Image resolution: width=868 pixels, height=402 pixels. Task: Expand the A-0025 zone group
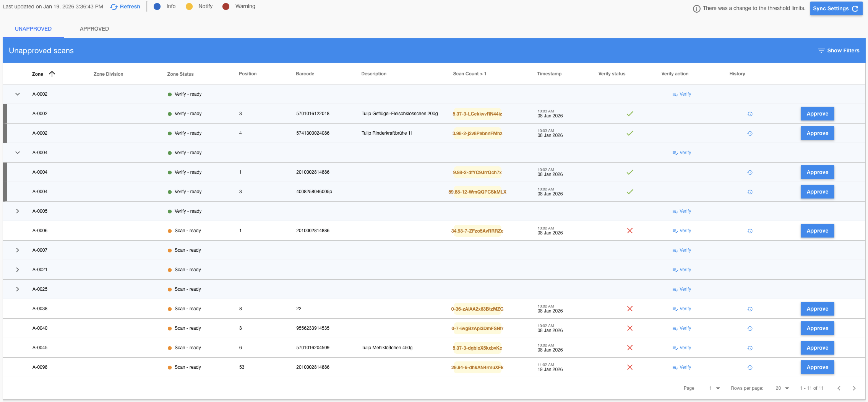[x=18, y=289]
